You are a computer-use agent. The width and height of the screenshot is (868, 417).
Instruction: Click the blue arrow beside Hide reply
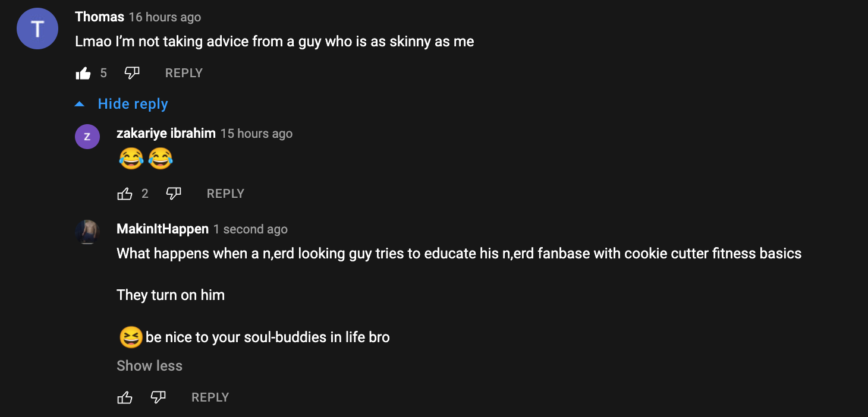pyautogui.click(x=79, y=104)
